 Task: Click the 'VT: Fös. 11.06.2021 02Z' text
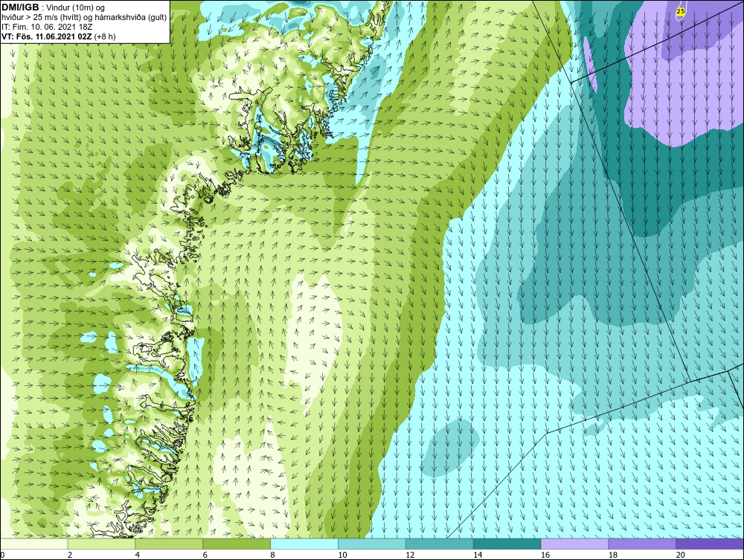click(47, 36)
